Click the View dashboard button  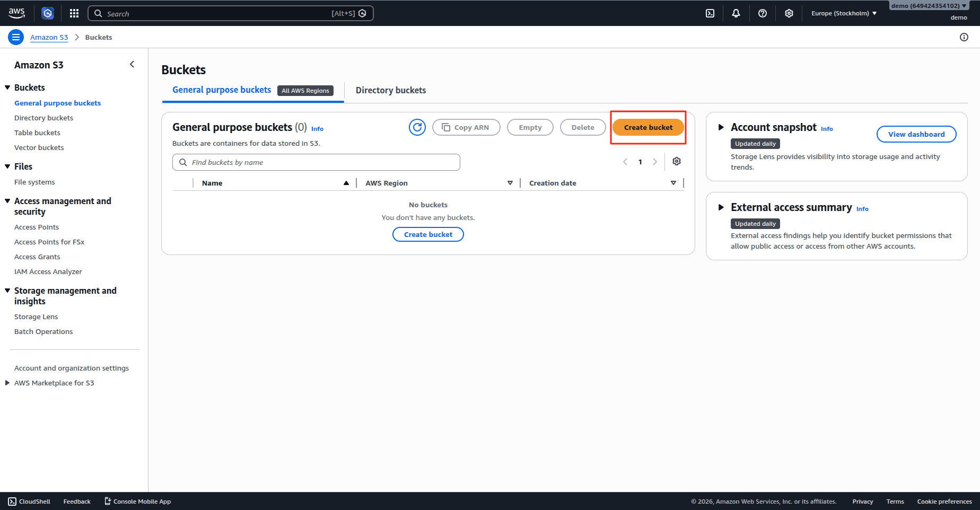point(916,134)
